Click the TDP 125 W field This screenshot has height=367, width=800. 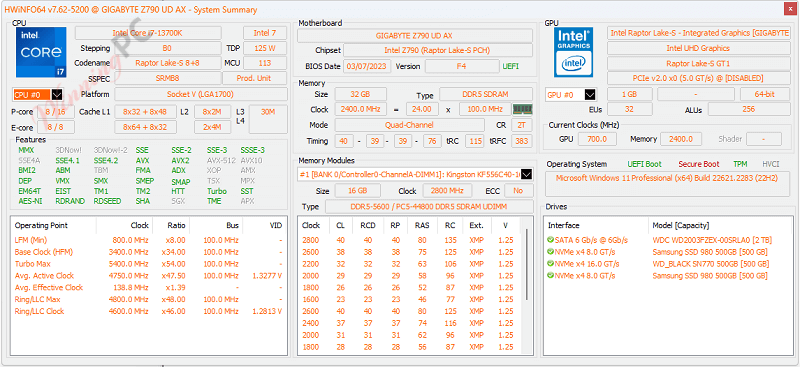[265, 48]
